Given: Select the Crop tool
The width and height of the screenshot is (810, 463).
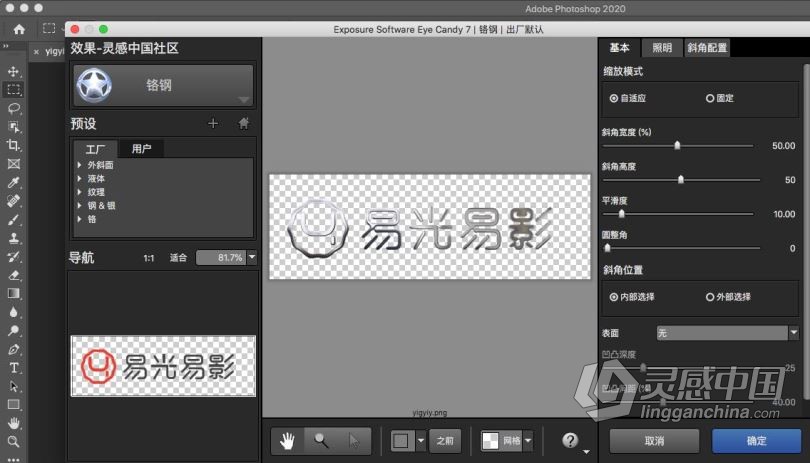Looking at the screenshot, I should [x=13, y=145].
